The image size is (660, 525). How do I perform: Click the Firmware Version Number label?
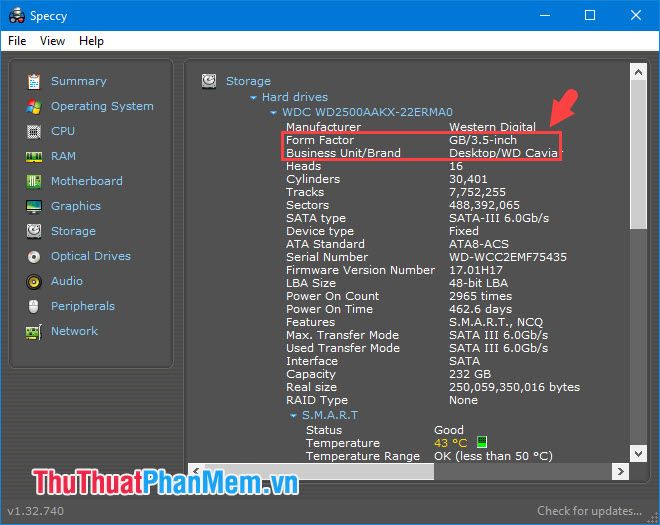360,270
